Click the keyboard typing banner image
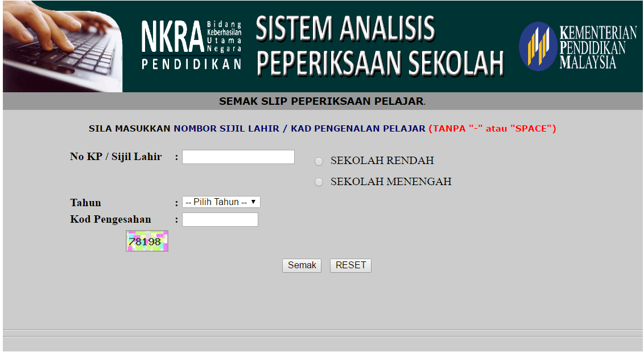 [63, 46]
